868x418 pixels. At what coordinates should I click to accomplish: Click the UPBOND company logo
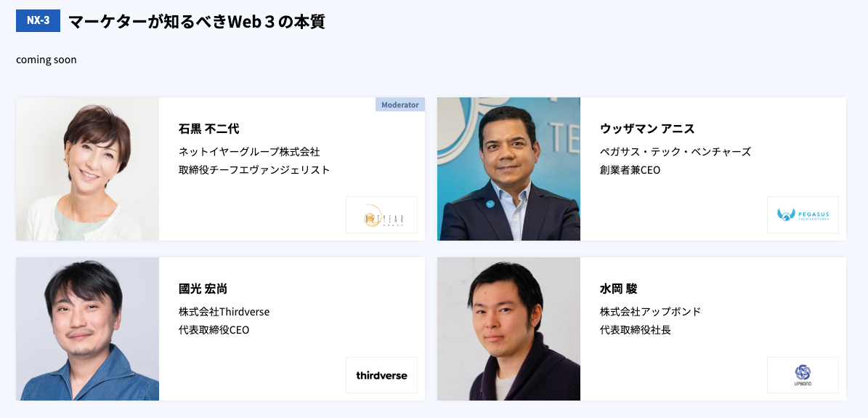coord(803,375)
